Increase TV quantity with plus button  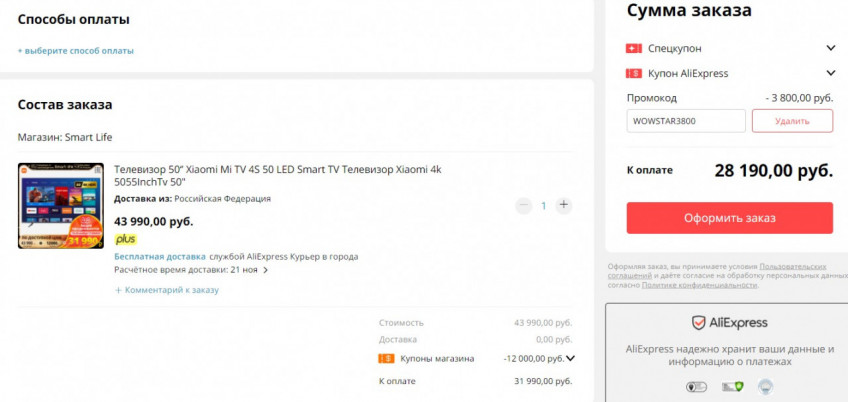pos(564,205)
